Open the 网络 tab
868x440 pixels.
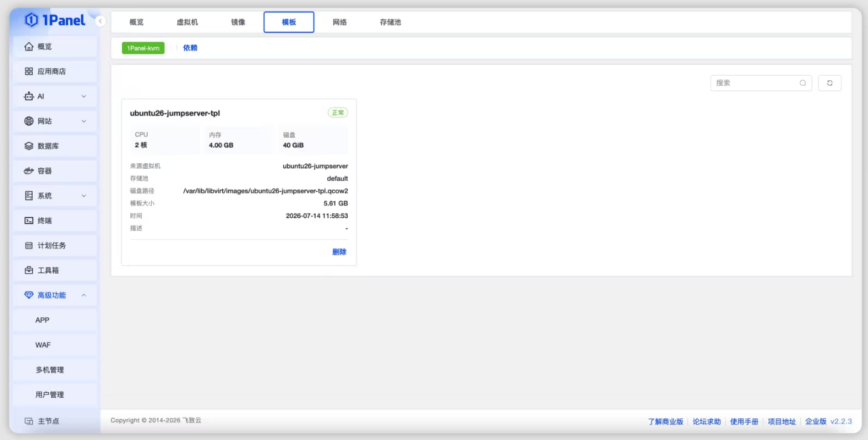click(x=340, y=22)
